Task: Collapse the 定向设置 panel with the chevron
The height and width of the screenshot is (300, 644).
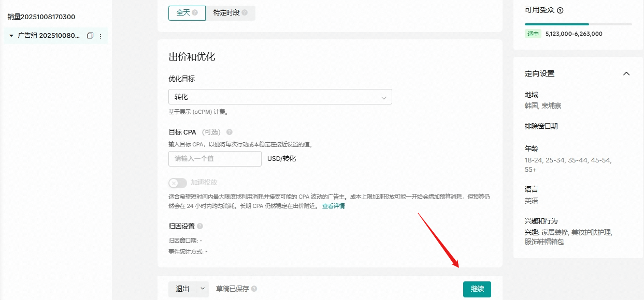Action: [x=626, y=73]
